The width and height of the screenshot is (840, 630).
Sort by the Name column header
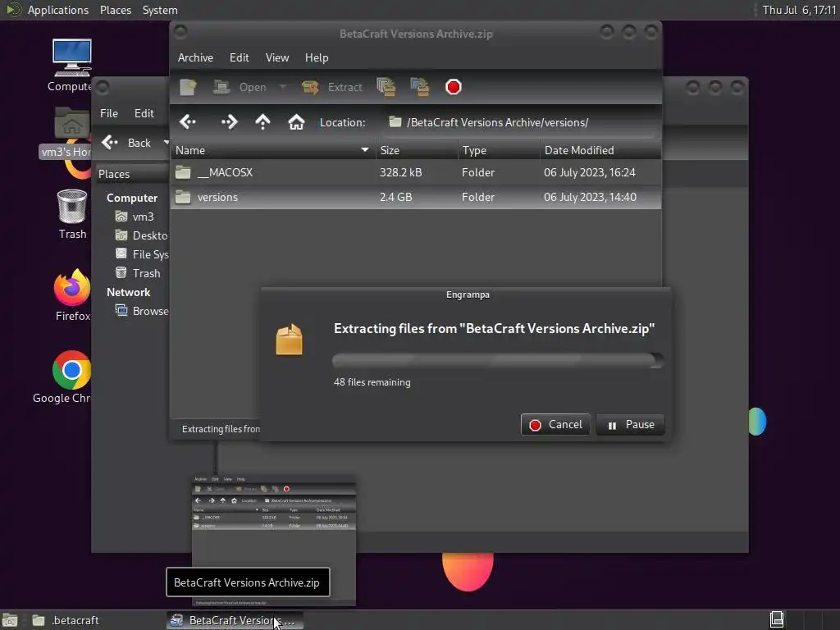(x=272, y=151)
